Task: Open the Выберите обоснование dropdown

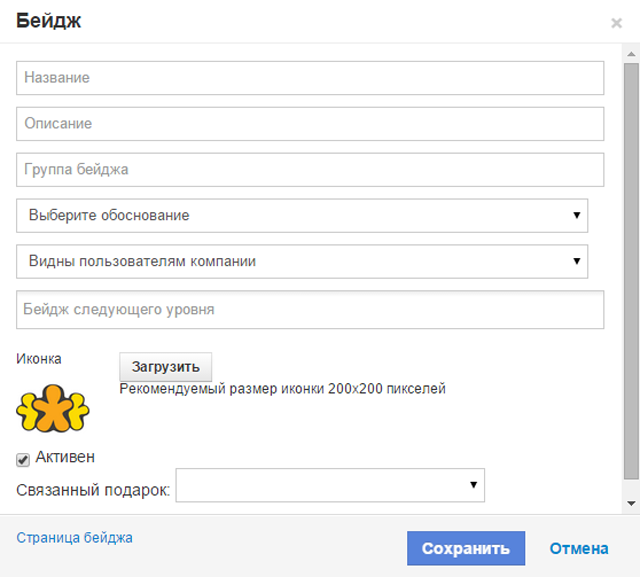Action: 302,215
